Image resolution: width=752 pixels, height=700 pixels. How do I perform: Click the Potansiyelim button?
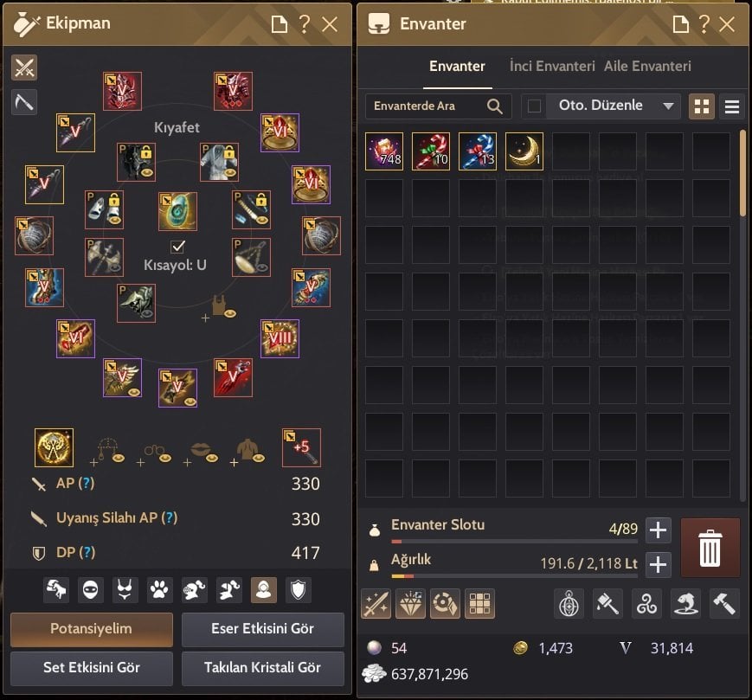click(x=92, y=630)
